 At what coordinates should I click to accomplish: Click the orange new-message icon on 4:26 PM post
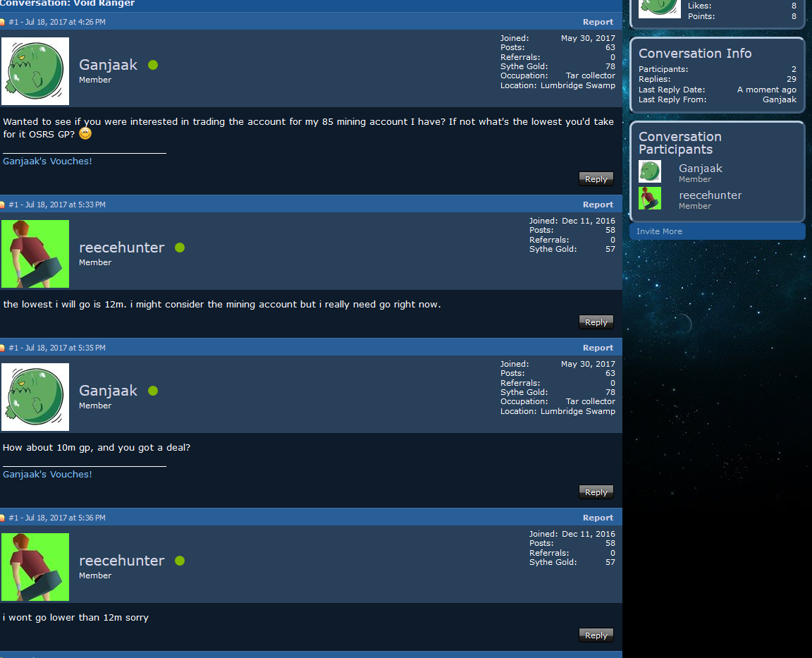coord(2,23)
